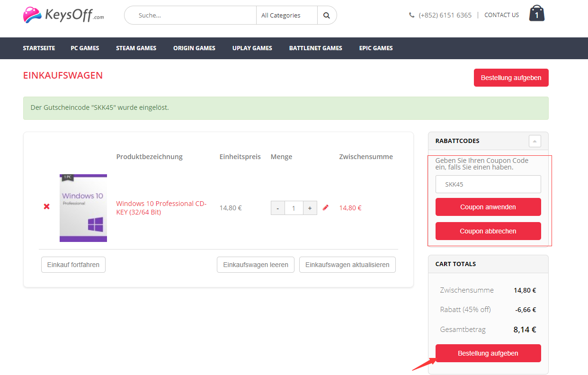Focus the Suche search field
This screenshot has height=375, width=588.
(190, 15)
